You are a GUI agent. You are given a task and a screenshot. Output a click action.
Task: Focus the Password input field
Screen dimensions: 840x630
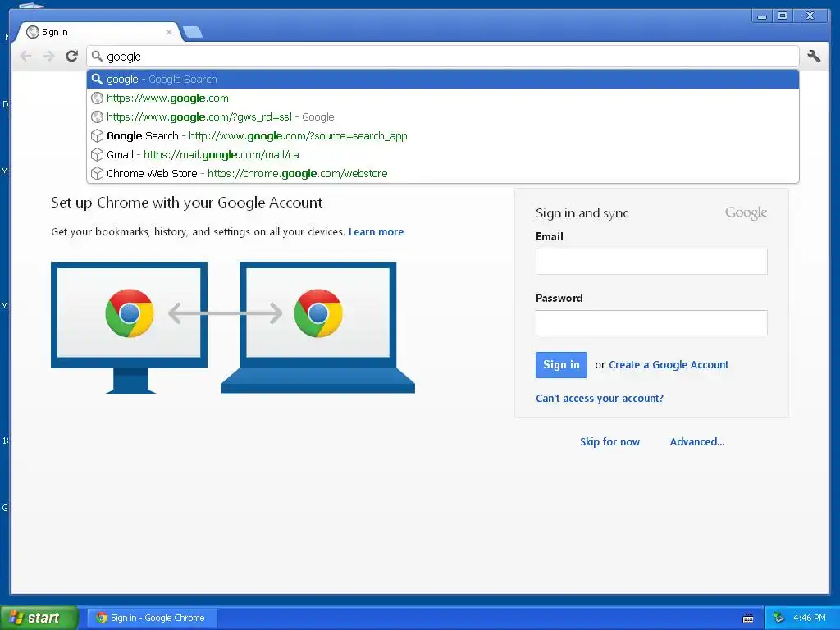651,323
